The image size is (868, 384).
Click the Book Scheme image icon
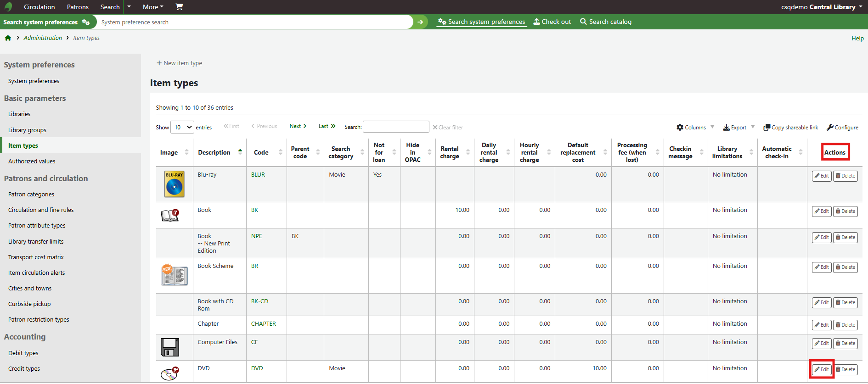point(174,275)
